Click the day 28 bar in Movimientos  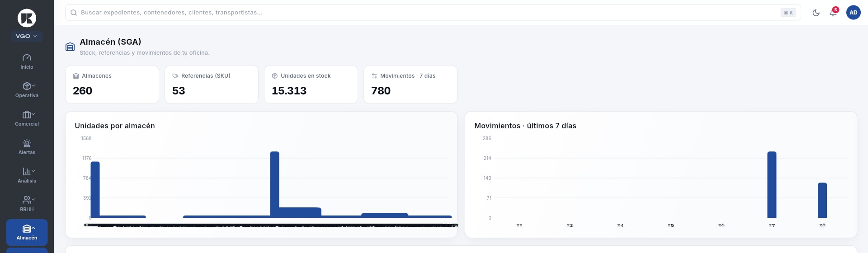click(x=822, y=200)
